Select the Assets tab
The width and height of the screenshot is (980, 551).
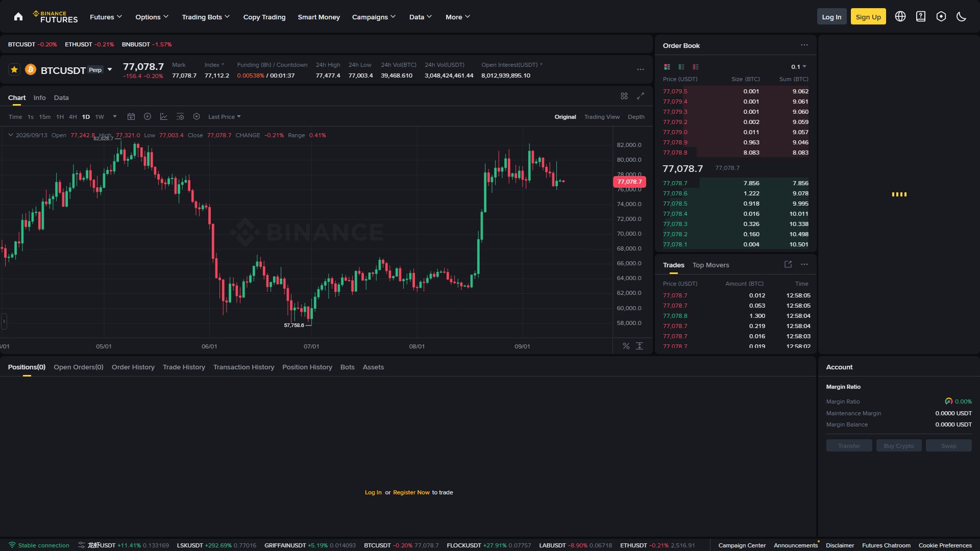tap(373, 367)
